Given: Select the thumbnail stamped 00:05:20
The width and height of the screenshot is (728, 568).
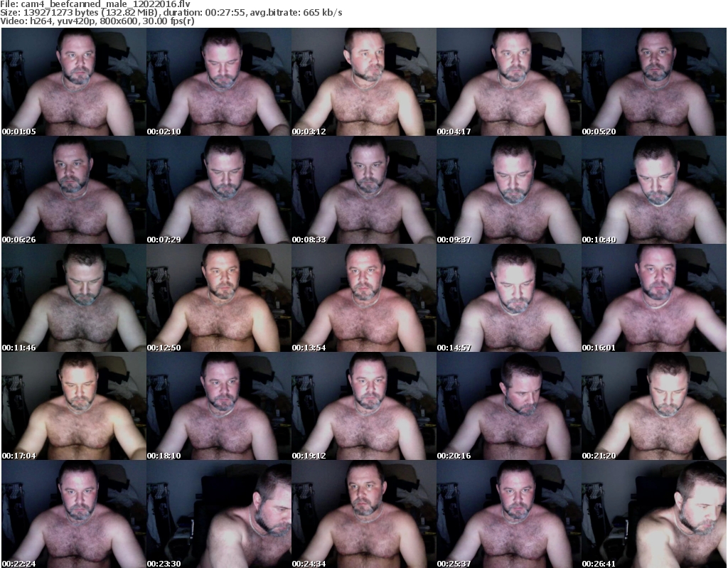Looking at the screenshot, I should (x=654, y=82).
